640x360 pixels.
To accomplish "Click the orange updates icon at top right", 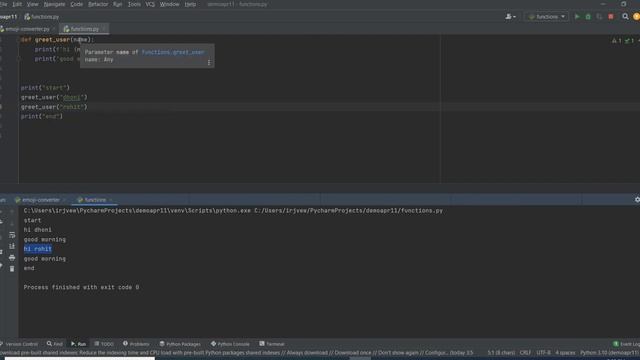I will coord(636,17).
